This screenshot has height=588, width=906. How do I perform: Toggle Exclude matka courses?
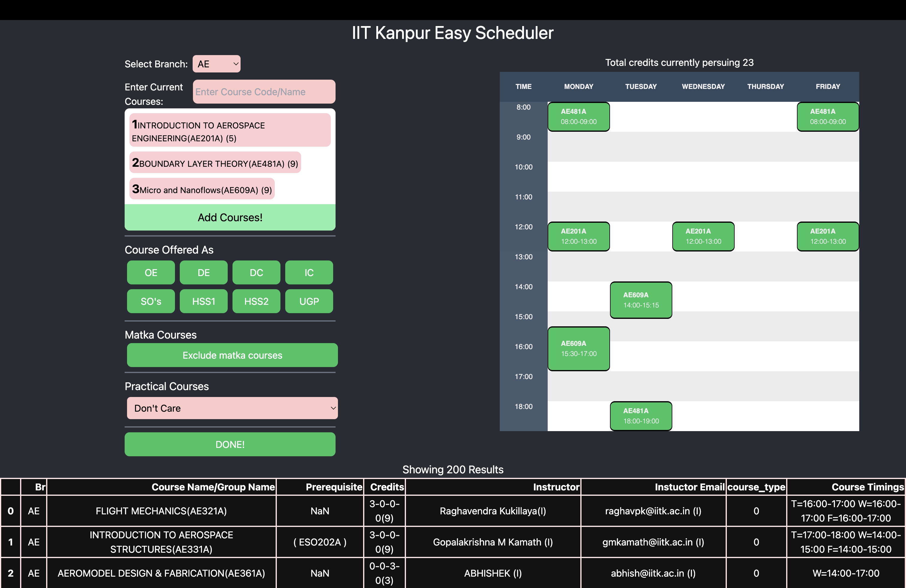[x=232, y=355]
